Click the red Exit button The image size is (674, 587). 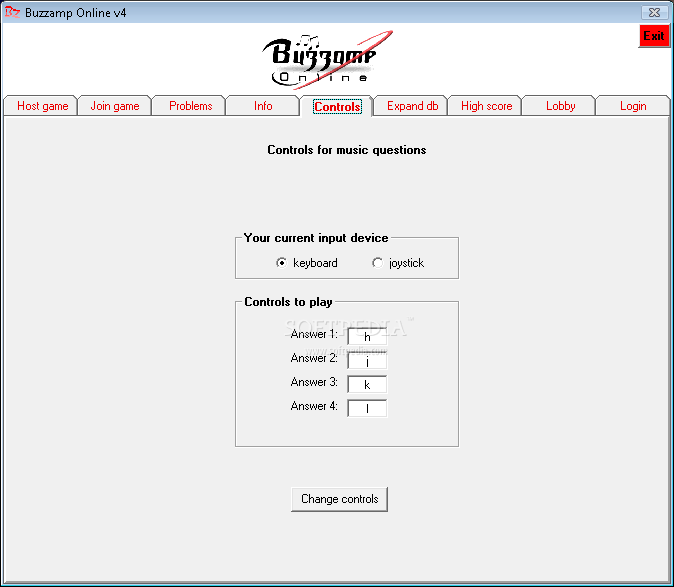pos(654,36)
